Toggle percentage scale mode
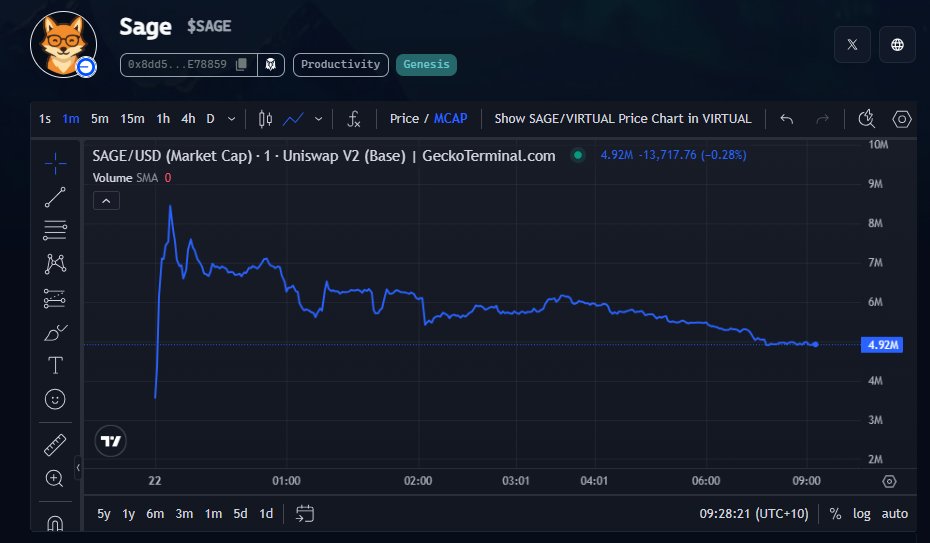Image resolution: width=930 pixels, height=543 pixels. tap(835, 514)
